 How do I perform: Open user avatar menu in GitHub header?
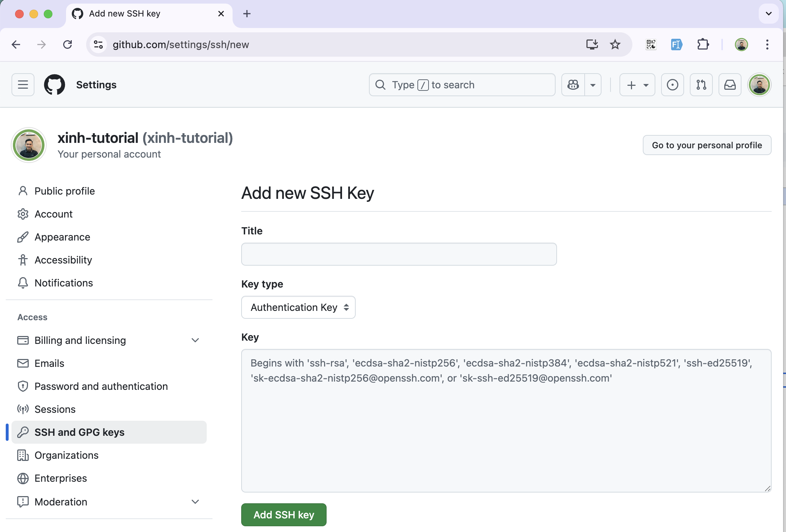pyautogui.click(x=759, y=85)
